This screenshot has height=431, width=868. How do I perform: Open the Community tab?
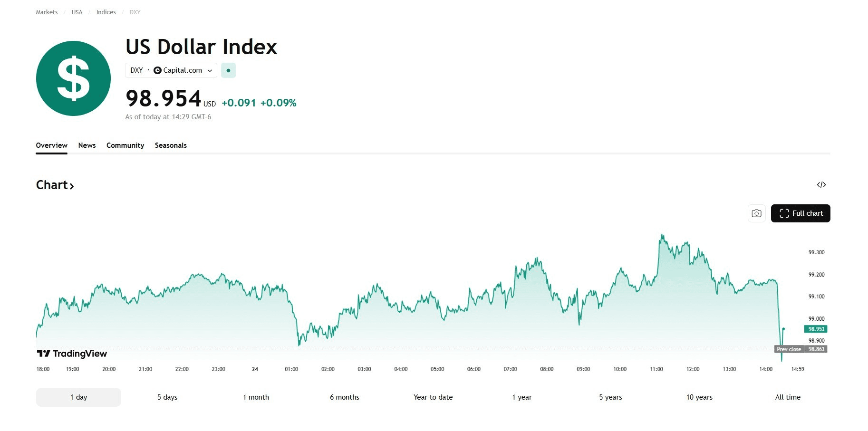[x=125, y=145]
